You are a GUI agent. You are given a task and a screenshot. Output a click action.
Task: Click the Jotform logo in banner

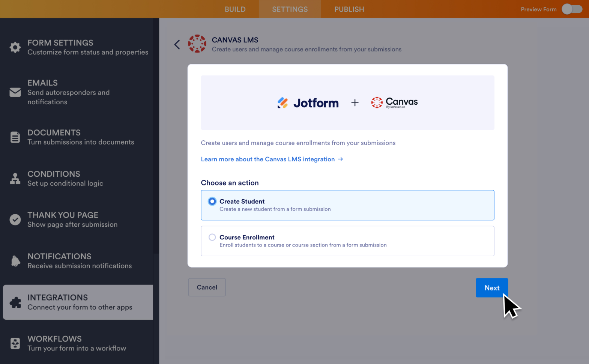[308, 103]
